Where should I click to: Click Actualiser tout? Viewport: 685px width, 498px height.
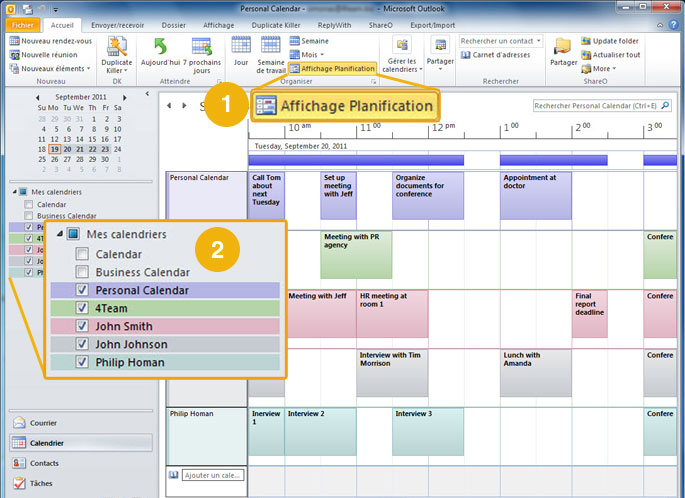(611, 55)
